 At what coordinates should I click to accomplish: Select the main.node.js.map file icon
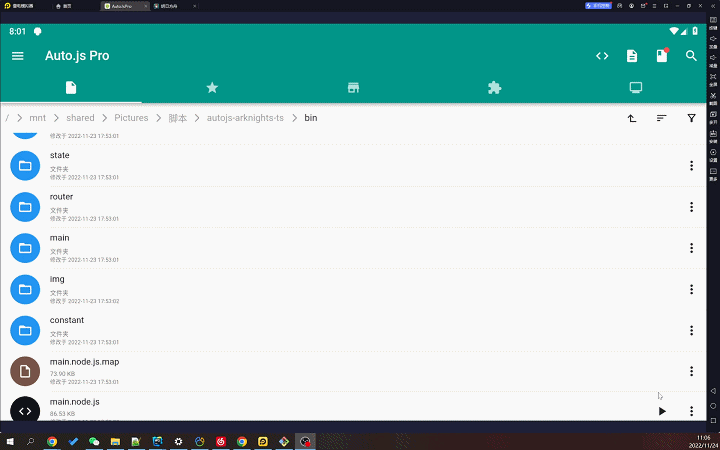pyautogui.click(x=25, y=371)
